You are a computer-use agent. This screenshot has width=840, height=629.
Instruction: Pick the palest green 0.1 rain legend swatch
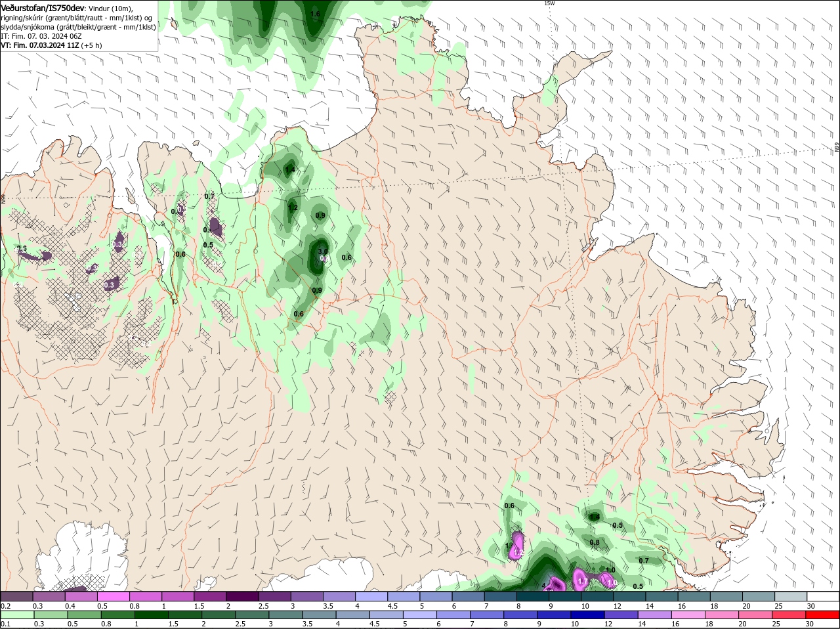tap(16, 615)
